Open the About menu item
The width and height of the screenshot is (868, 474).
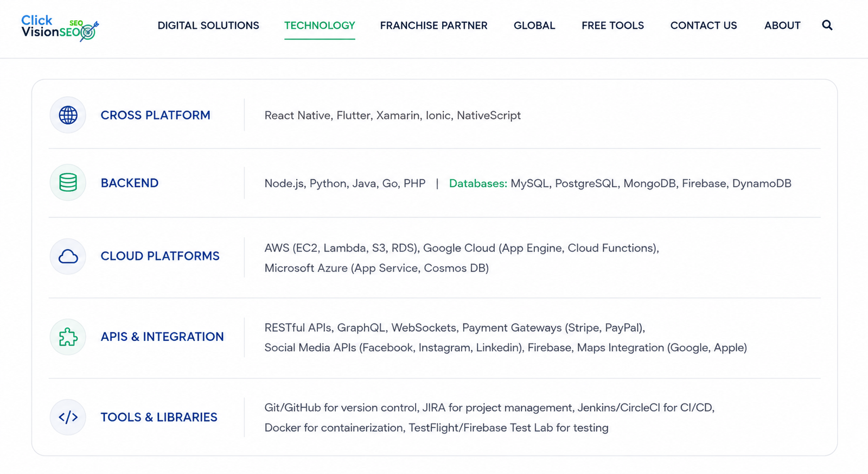(782, 26)
